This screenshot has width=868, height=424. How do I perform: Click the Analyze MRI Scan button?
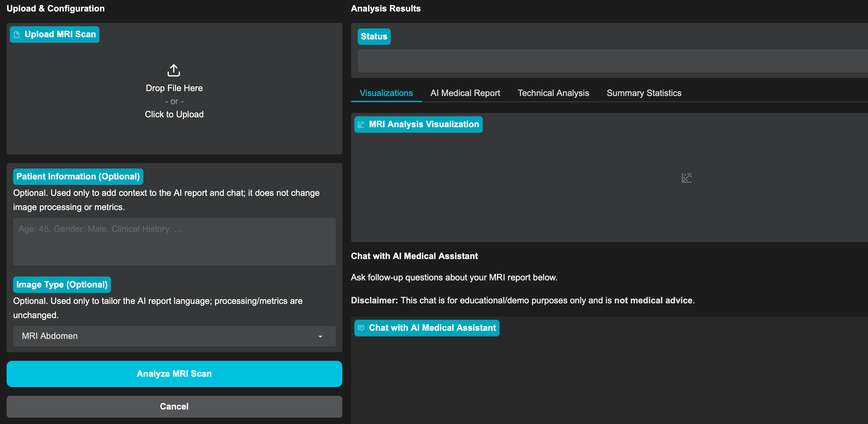coord(174,373)
